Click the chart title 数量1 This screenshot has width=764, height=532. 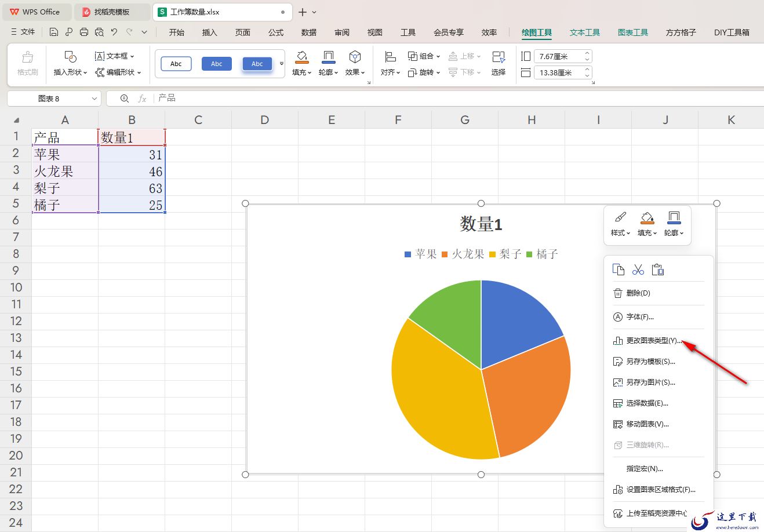pyautogui.click(x=481, y=224)
